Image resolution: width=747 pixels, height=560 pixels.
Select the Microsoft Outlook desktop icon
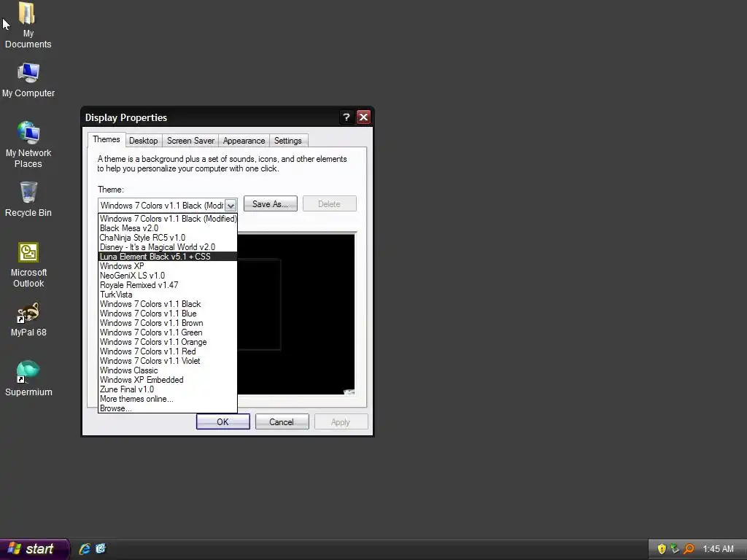[x=28, y=264]
